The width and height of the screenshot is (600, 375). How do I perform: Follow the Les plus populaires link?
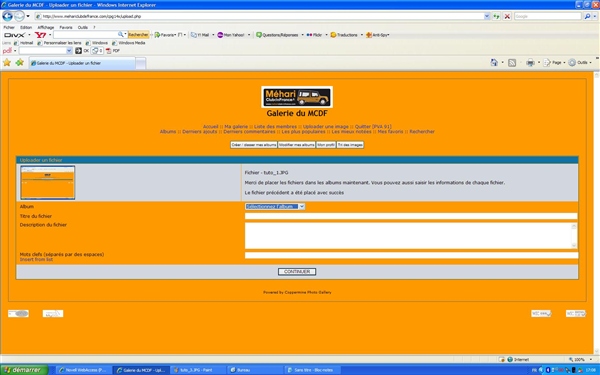pos(303,132)
